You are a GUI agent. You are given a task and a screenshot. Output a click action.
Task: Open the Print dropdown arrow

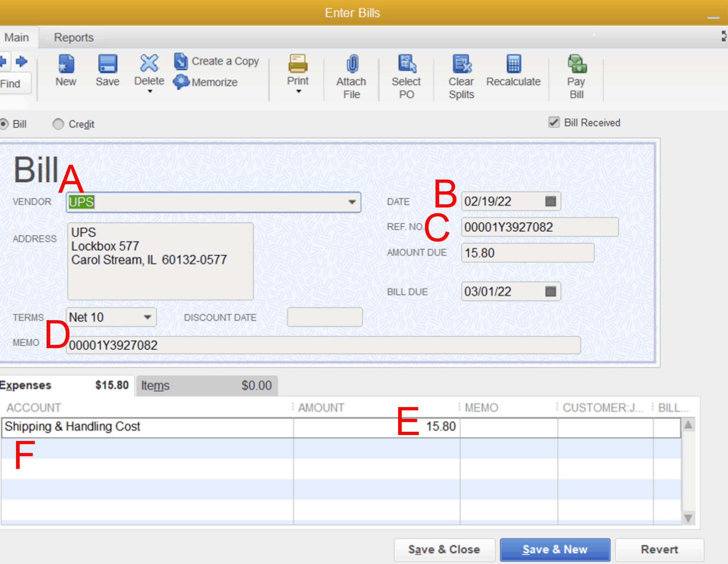tap(299, 92)
